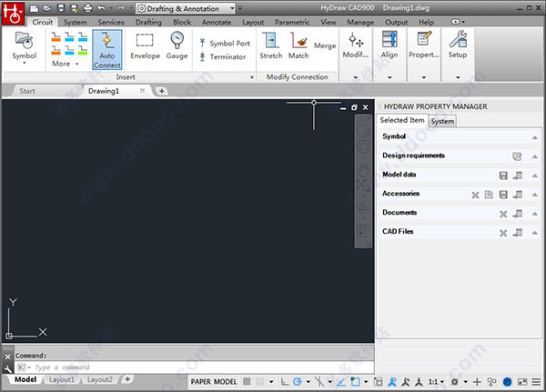Image resolution: width=546 pixels, height=392 pixels.
Task: Click the Undo arrow icon
Action: (x=101, y=8)
